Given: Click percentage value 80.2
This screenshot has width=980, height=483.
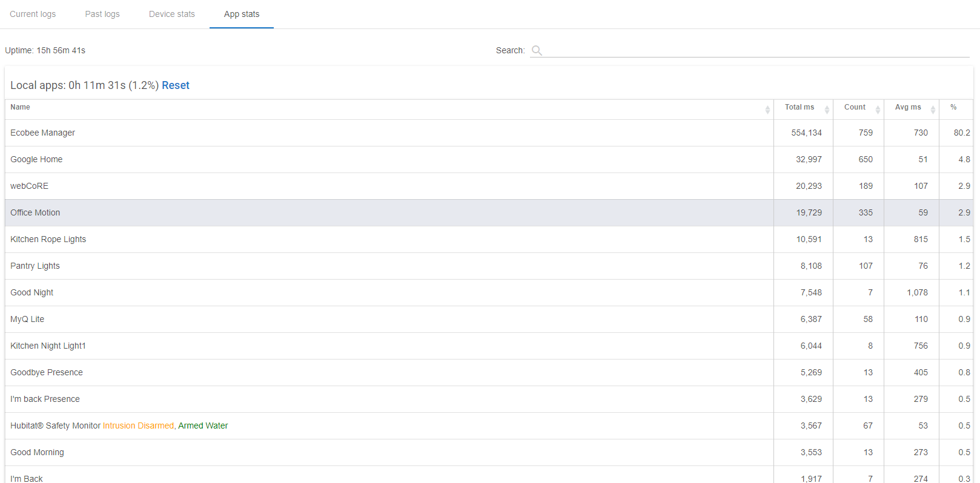Looking at the screenshot, I should click(962, 133).
